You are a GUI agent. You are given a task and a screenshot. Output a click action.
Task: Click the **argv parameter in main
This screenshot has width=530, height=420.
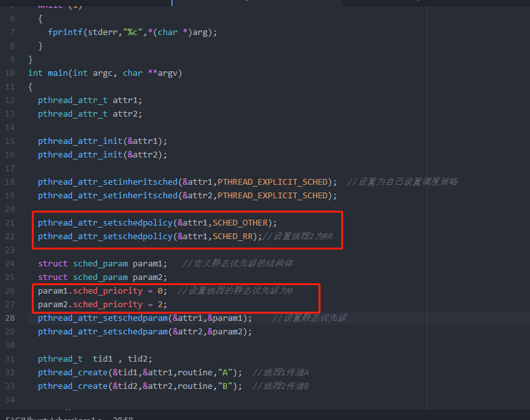point(163,73)
